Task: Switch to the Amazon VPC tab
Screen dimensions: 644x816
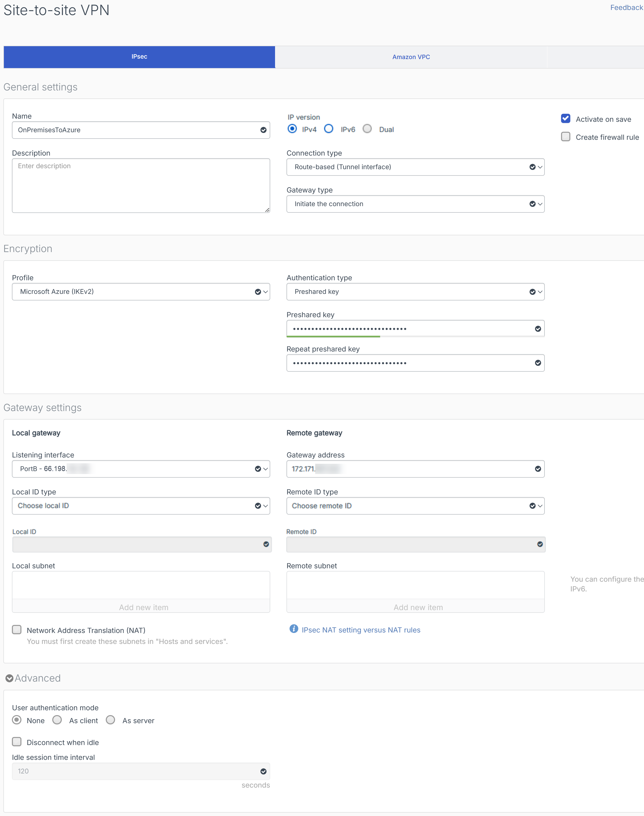Action: tap(411, 57)
